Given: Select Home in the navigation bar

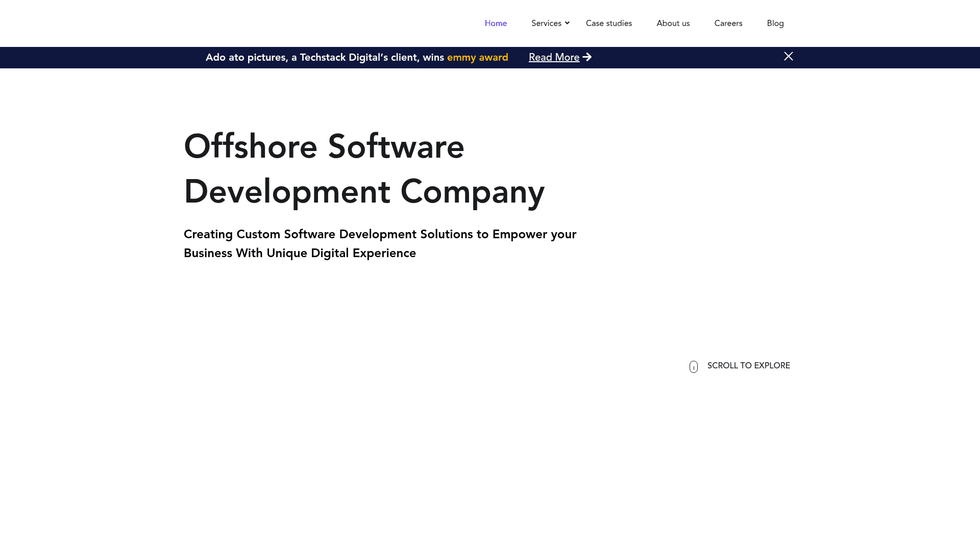Looking at the screenshot, I should (x=496, y=23).
